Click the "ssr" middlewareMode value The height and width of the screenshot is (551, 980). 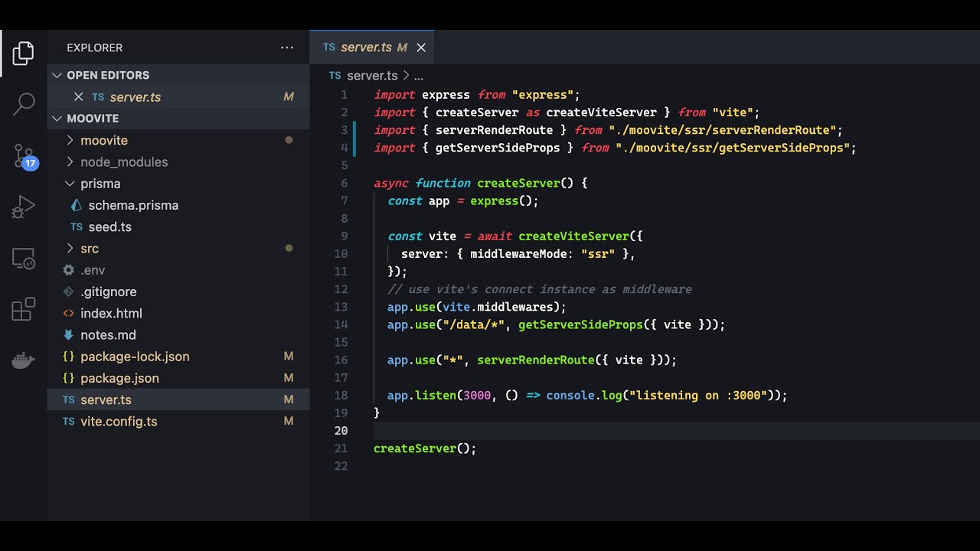(598, 254)
